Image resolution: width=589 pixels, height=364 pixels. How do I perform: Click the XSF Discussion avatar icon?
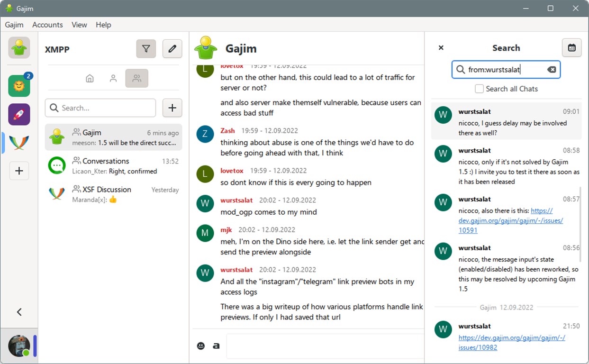(x=57, y=194)
